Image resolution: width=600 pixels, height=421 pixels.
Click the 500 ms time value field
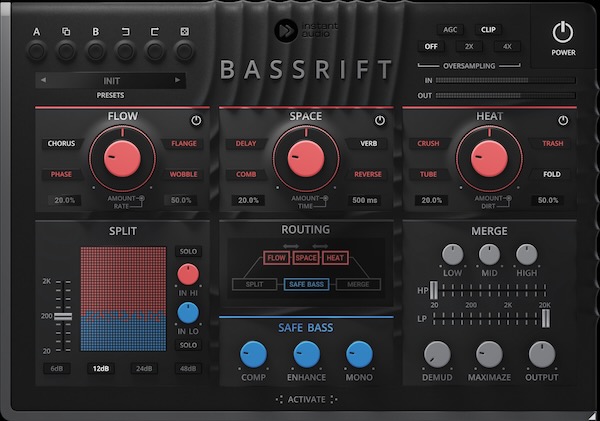coord(365,200)
